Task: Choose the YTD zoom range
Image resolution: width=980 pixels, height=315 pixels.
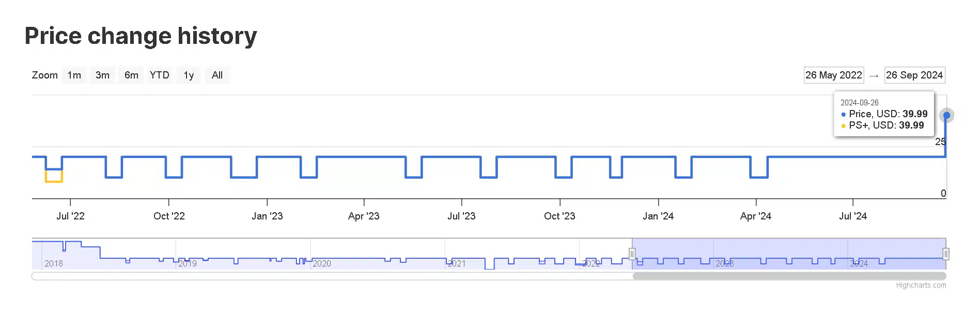Action: (x=160, y=75)
